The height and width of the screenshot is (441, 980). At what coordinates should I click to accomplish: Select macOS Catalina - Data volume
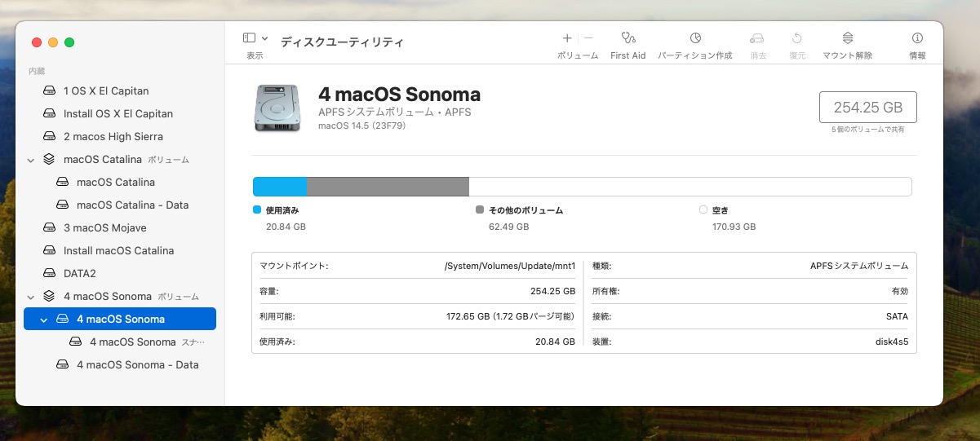132,205
